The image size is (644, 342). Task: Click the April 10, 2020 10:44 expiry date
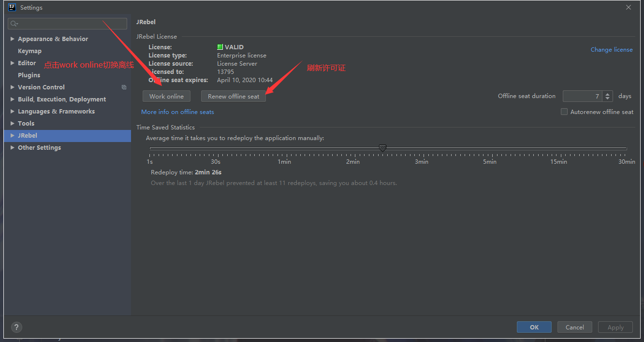245,80
